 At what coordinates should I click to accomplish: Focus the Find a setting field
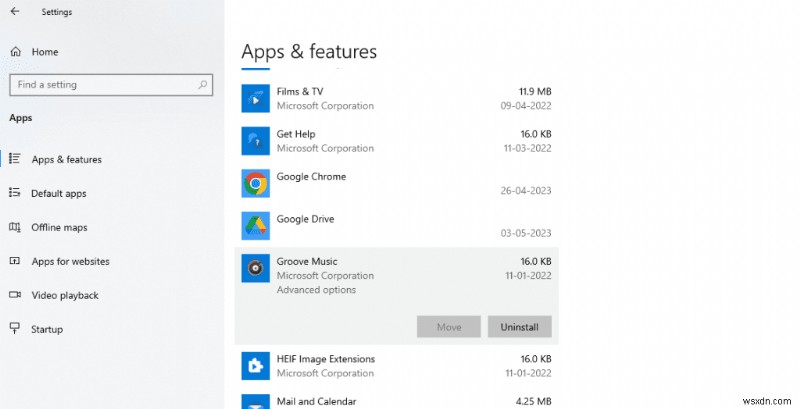(111, 85)
